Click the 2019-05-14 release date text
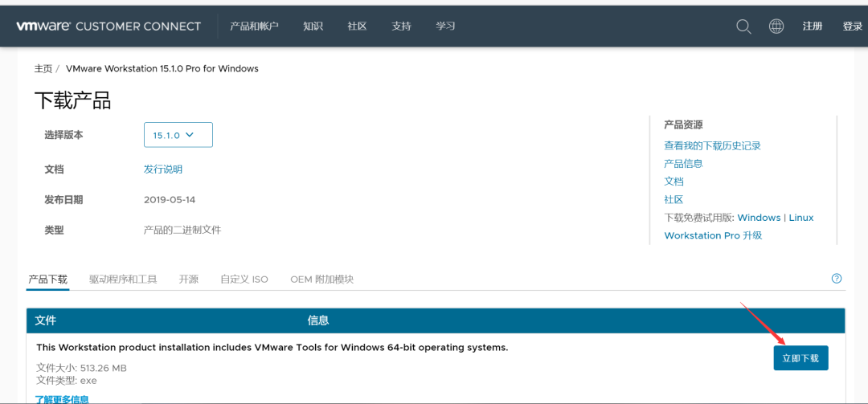Image resolution: width=868 pixels, height=404 pixels. [170, 199]
